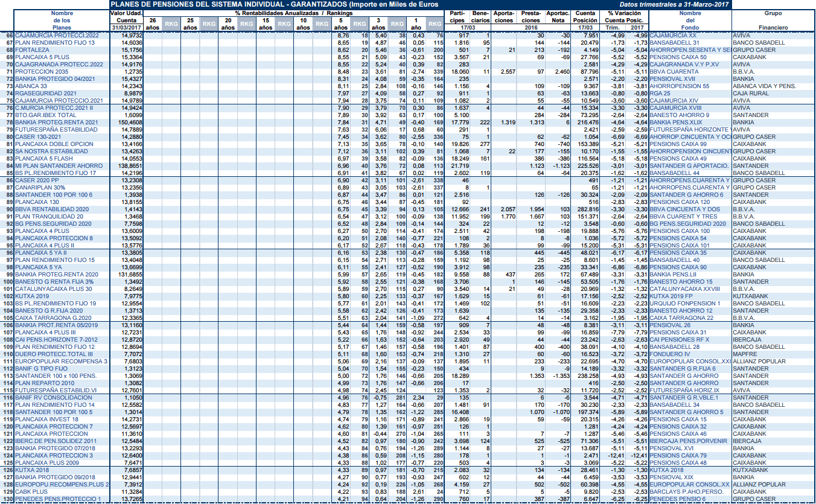Click plan name 'CASER 130-2021'
The height and width of the screenshot is (504, 816).
37,137
